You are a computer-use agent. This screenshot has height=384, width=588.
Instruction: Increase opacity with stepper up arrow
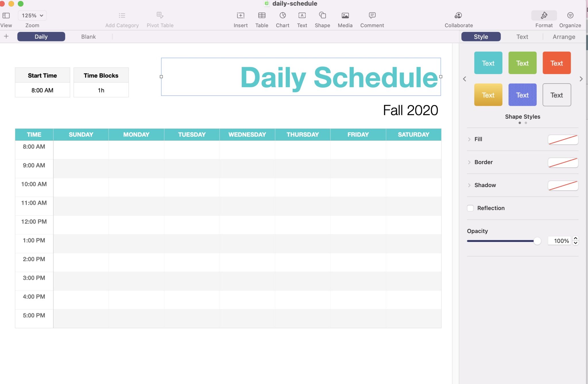[575, 238]
